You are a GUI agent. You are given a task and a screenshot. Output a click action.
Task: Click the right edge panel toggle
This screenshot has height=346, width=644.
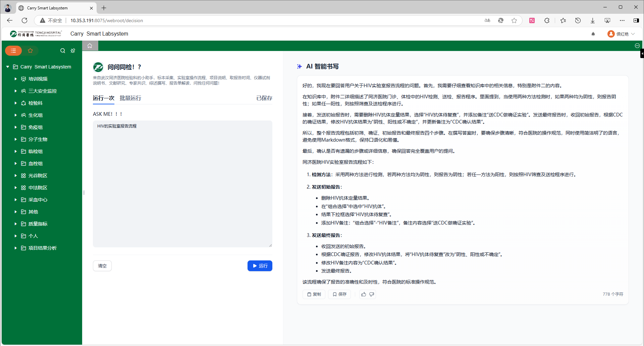pyautogui.click(x=642, y=53)
